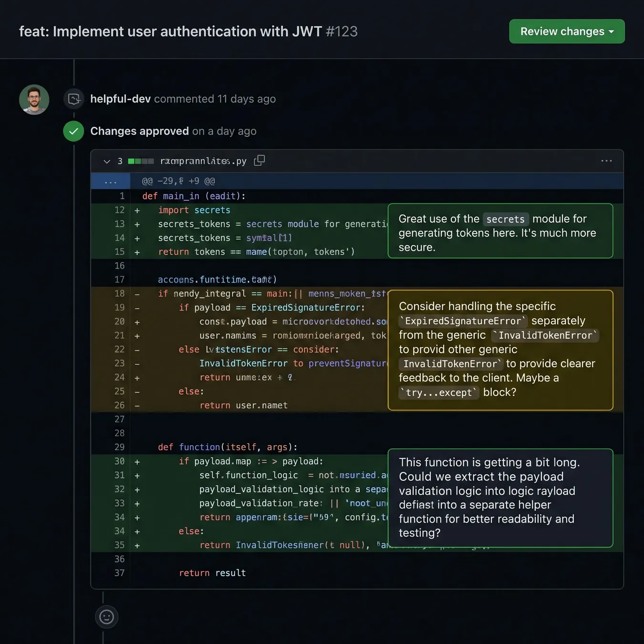The image size is (644, 644).
Task: Click 'if payload == ExpiredSignatureError:' line
Action: pos(272,308)
